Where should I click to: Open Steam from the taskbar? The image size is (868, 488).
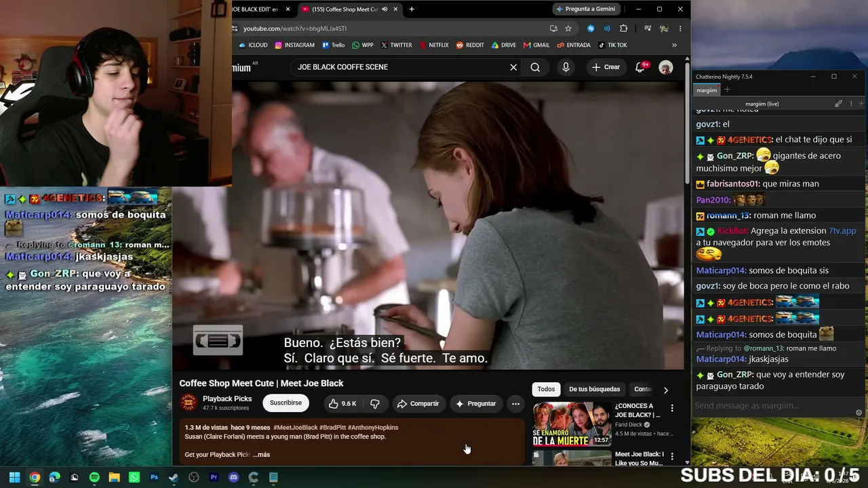(x=174, y=477)
